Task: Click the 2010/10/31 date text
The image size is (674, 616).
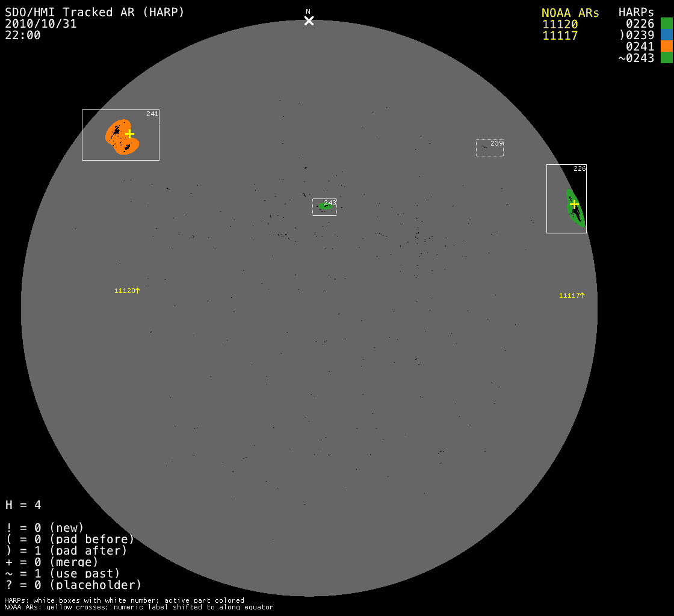Action: [x=41, y=24]
